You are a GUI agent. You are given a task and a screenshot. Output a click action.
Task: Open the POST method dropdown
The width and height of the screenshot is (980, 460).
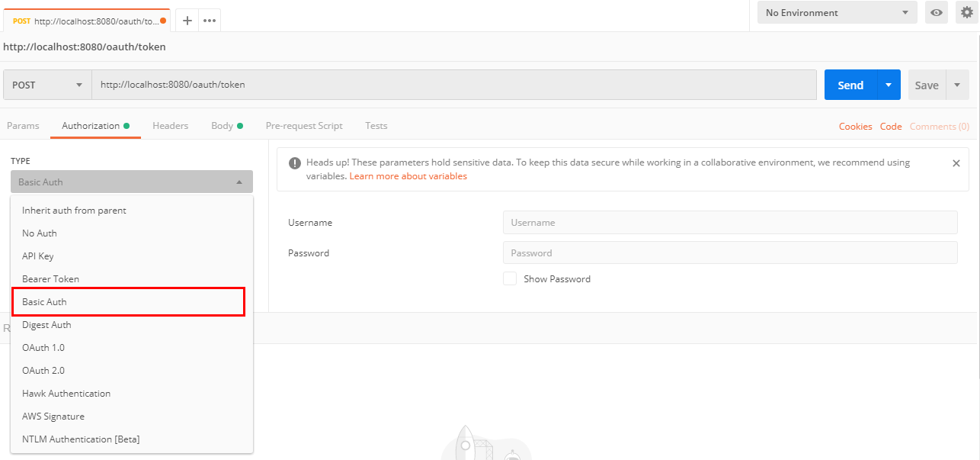(x=47, y=85)
